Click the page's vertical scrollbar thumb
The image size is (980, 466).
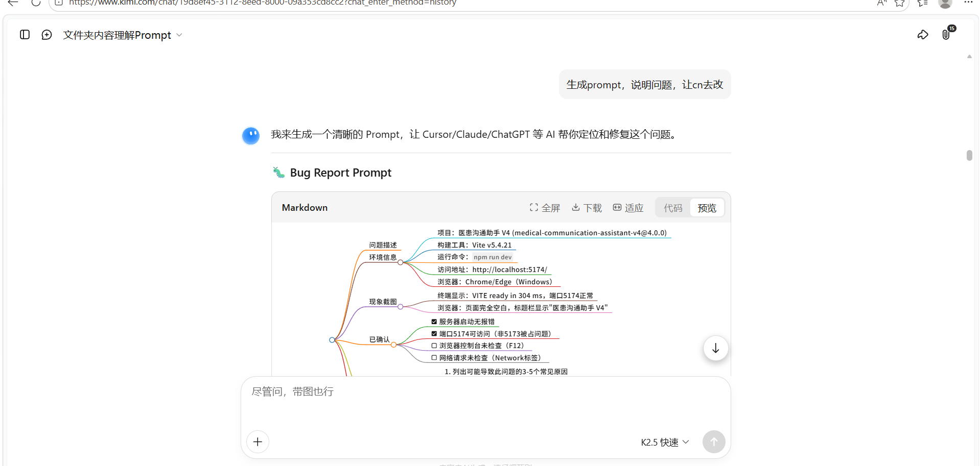tap(969, 155)
